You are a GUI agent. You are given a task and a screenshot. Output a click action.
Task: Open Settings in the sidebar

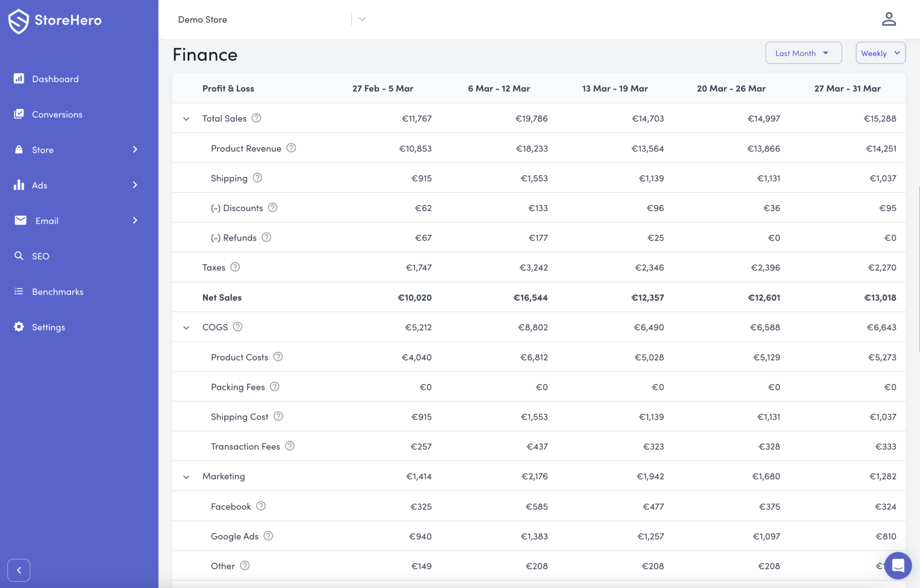pos(48,327)
